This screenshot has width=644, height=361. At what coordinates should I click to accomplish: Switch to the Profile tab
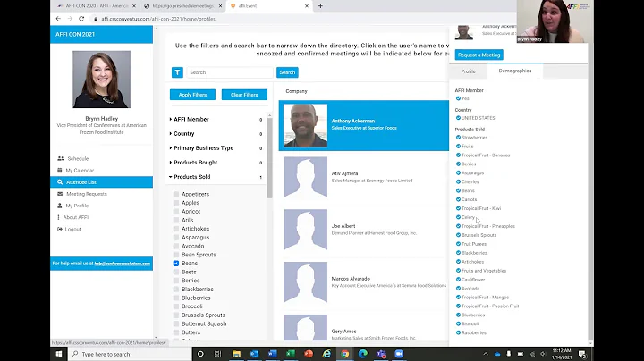pyautogui.click(x=468, y=71)
